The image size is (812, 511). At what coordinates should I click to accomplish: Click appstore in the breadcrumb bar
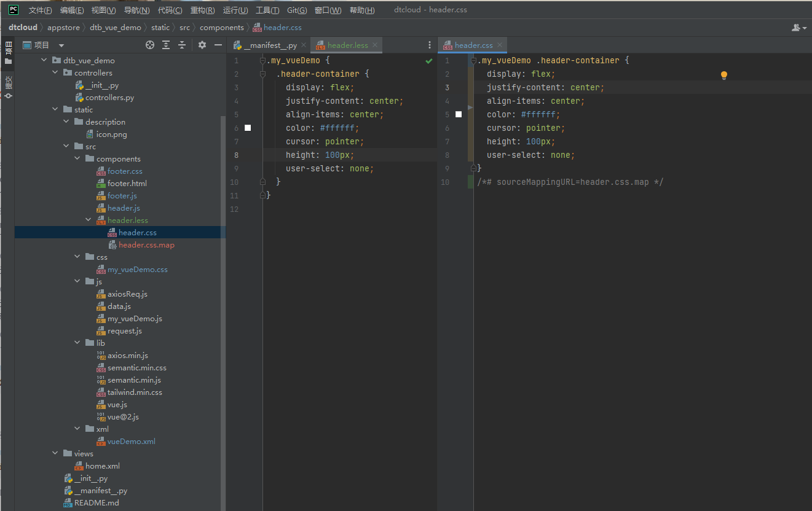64,27
